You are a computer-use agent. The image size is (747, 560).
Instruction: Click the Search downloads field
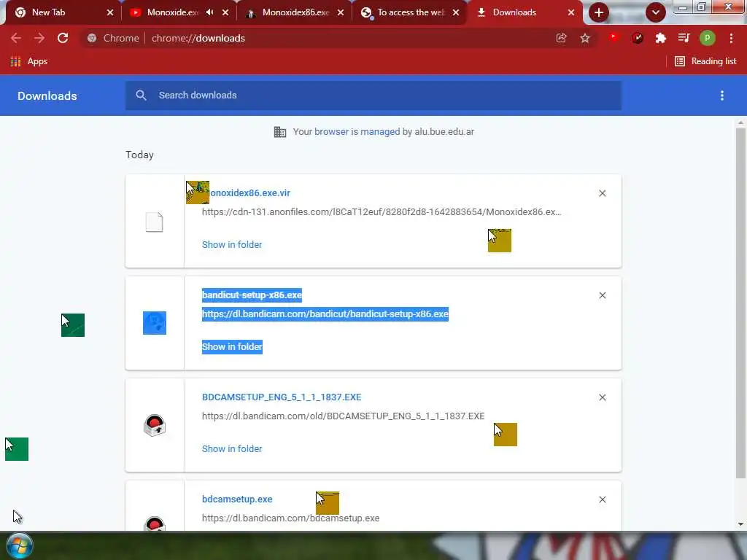click(373, 96)
